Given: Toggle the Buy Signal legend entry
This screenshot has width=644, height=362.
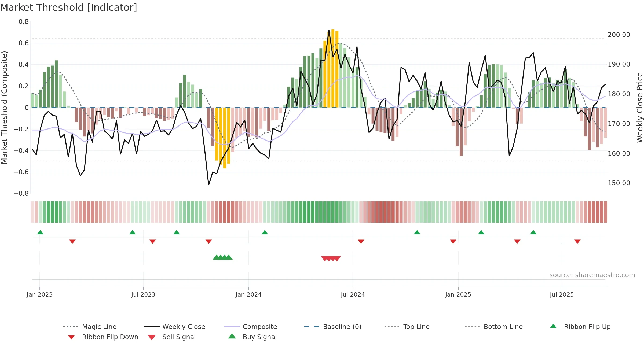Looking at the screenshot, I should (x=252, y=337).
